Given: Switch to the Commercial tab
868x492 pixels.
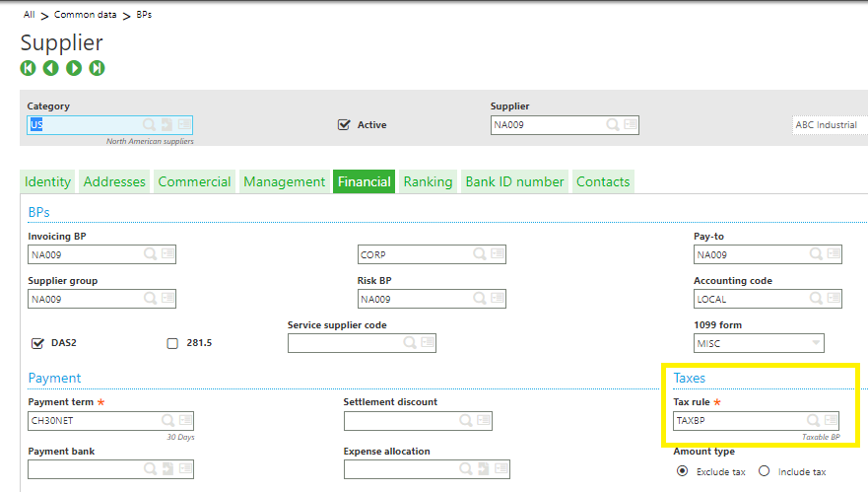Looking at the screenshot, I should coord(194,181).
